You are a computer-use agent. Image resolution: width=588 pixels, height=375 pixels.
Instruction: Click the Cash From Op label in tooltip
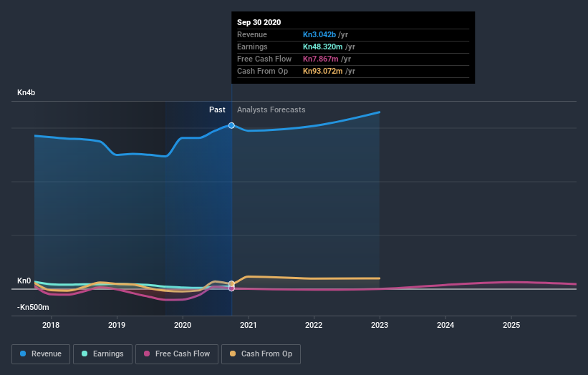[262, 71]
